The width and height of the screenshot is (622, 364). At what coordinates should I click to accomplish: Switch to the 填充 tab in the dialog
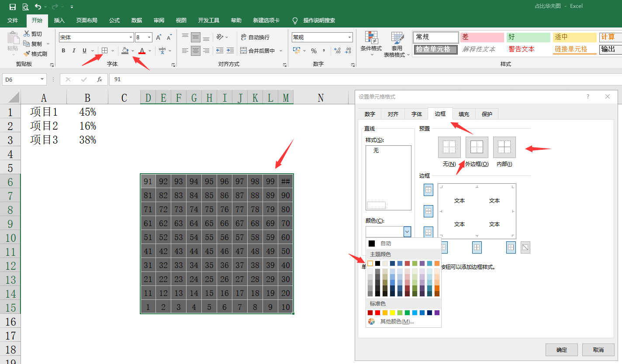(463, 114)
